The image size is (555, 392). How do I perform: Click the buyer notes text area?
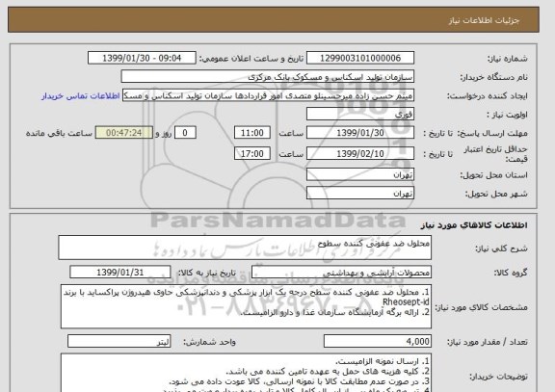pos(246,373)
